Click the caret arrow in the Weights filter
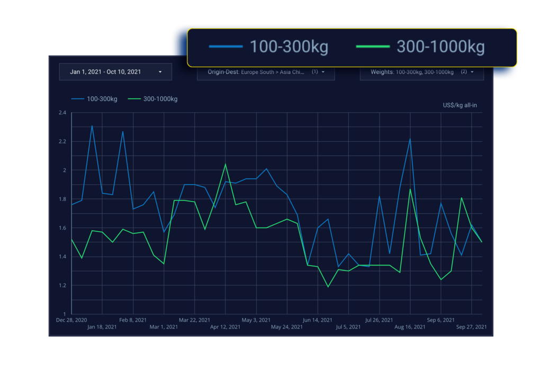The height and width of the screenshot is (392, 542). click(x=472, y=72)
